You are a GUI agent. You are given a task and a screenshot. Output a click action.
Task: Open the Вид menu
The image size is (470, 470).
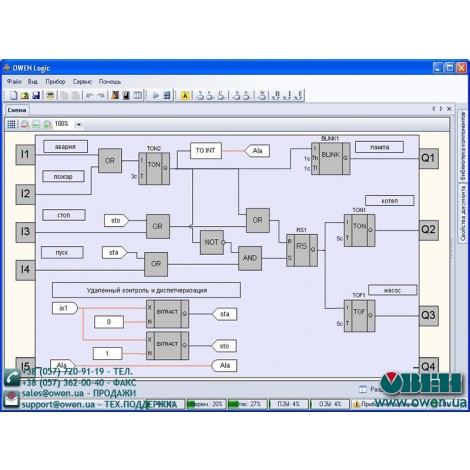[33, 82]
